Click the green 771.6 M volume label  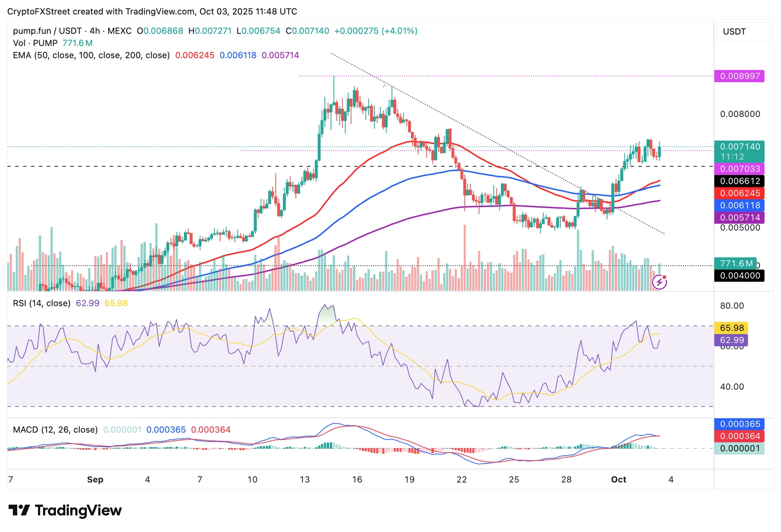735,263
